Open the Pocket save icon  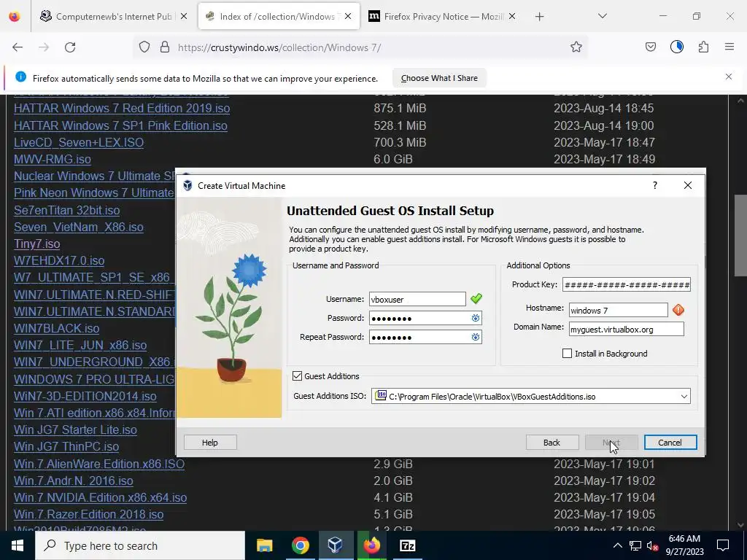(650, 47)
